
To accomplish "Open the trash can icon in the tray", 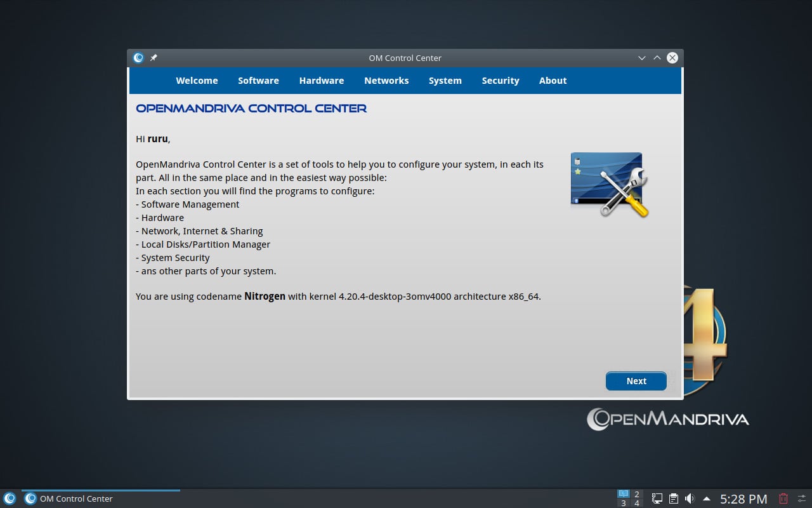I will 783,498.
